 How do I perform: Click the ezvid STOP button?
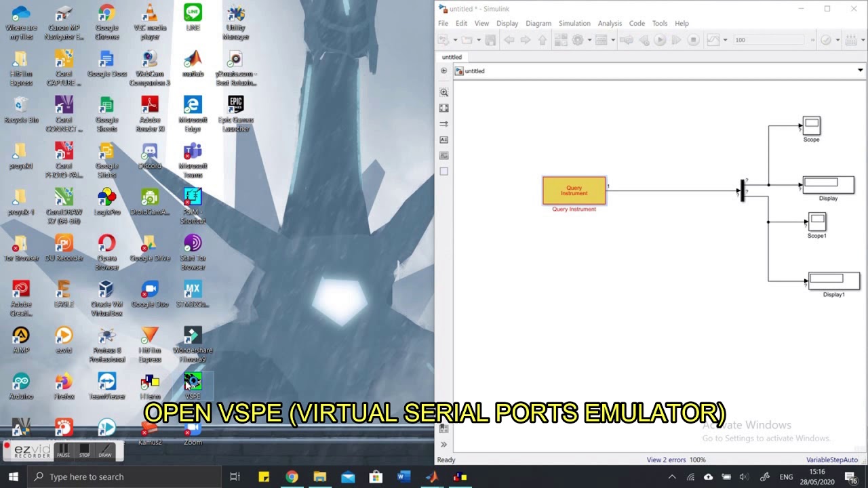(x=84, y=451)
